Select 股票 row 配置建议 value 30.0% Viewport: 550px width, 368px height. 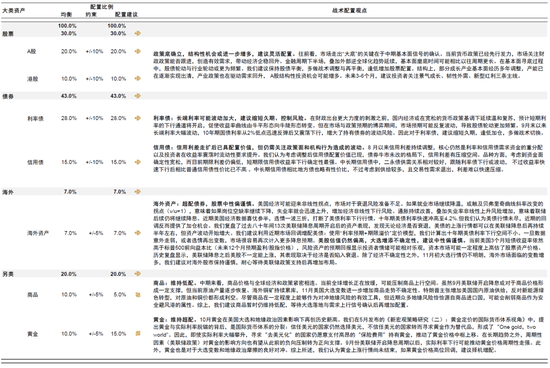pos(118,33)
